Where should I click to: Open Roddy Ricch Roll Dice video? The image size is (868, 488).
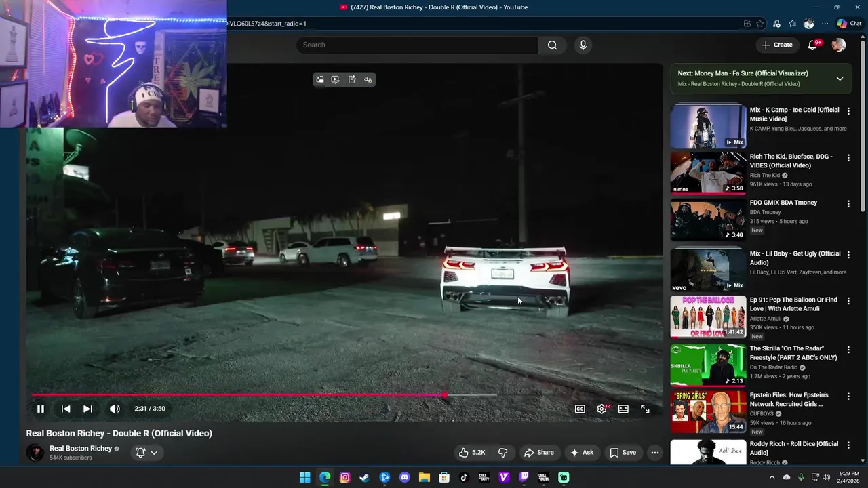(x=793, y=448)
